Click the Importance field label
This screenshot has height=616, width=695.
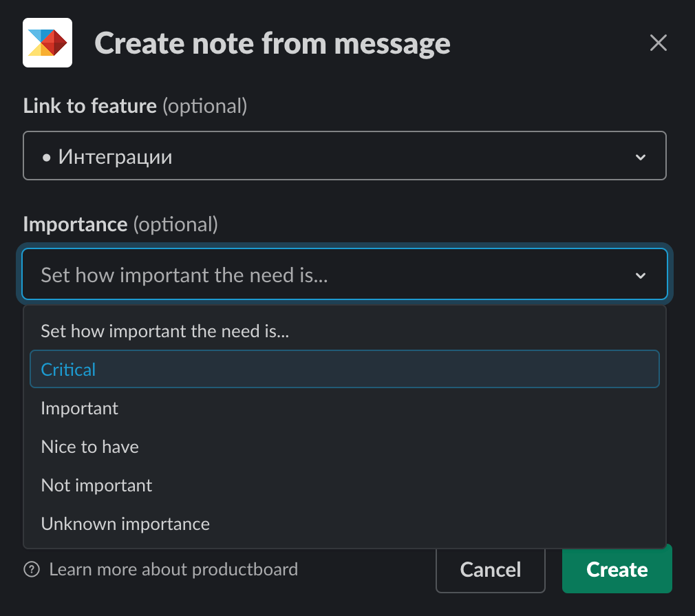[76, 224]
